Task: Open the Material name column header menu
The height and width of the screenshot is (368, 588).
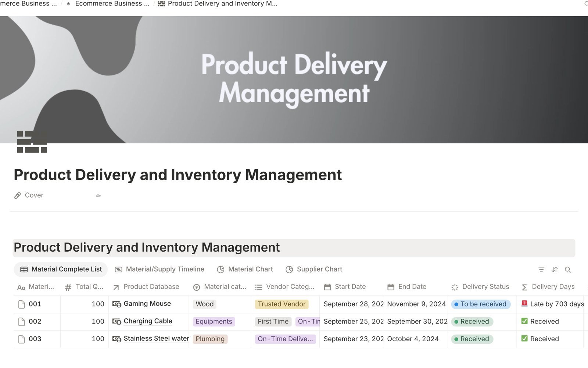Action: (x=37, y=287)
